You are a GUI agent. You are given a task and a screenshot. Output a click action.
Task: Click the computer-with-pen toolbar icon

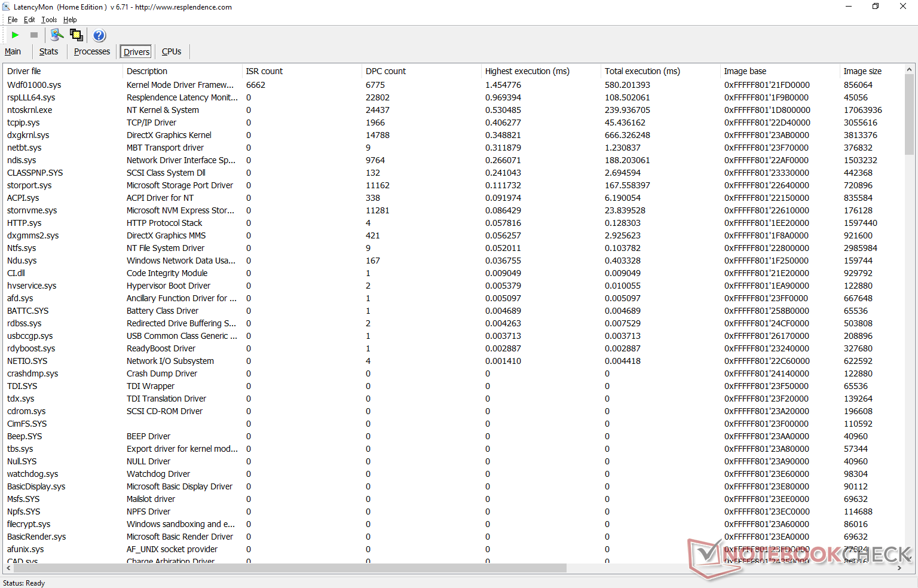[57, 35]
